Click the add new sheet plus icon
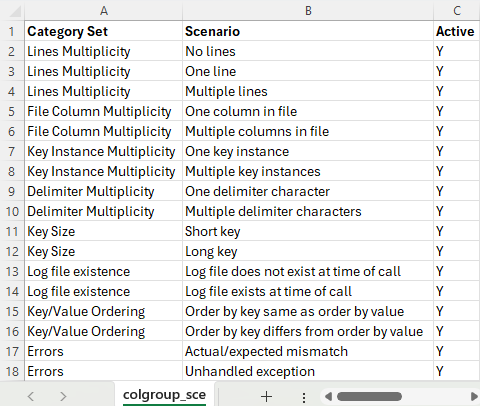Viewport: 480px width, 406px height. 266,396
